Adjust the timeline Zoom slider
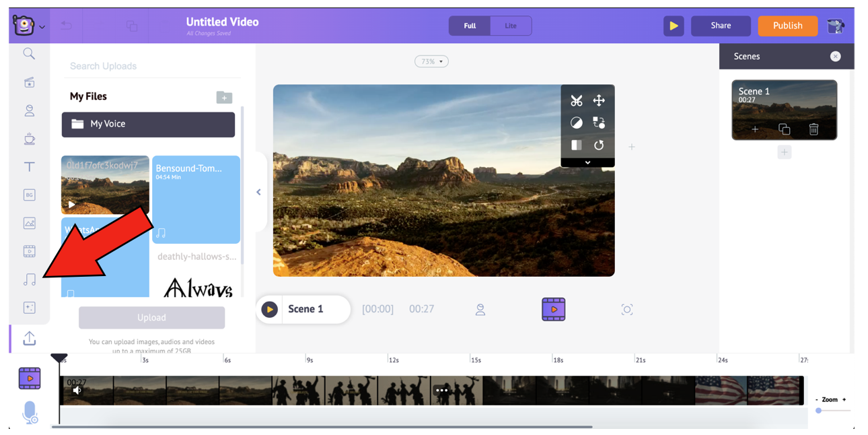This screenshot has width=868, height=435. coord(819,410)
